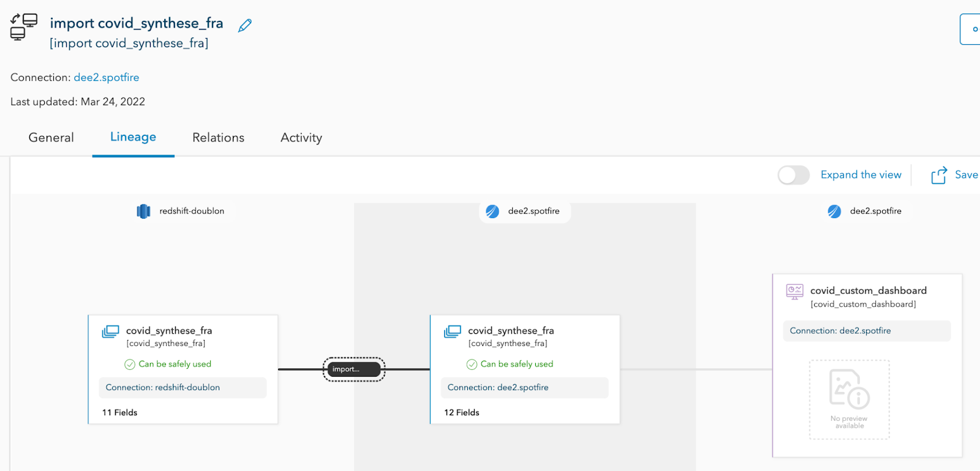Open the Activity tab
The image size is (980, 471).
301,138
